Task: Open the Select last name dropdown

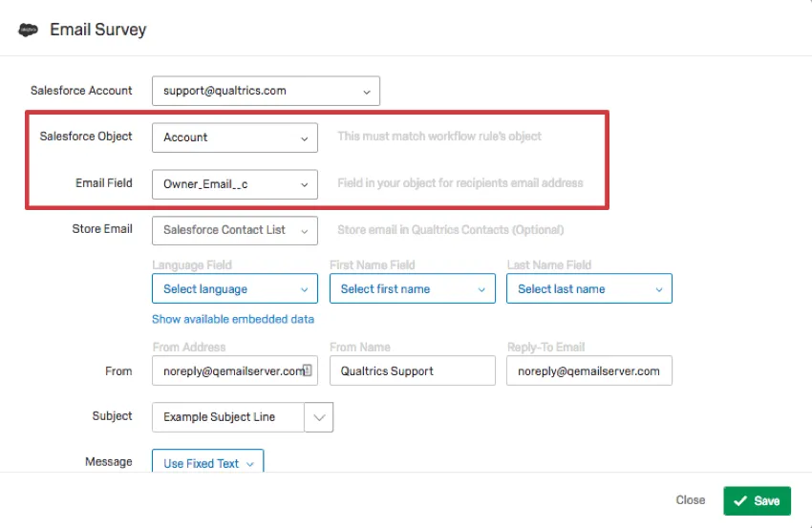Action: 588,289
